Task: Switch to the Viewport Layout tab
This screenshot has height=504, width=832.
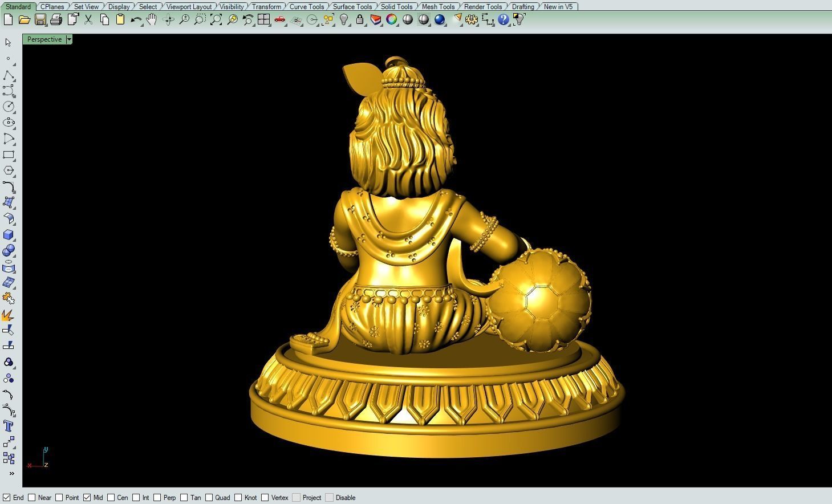Action: [x=189, y=7]
